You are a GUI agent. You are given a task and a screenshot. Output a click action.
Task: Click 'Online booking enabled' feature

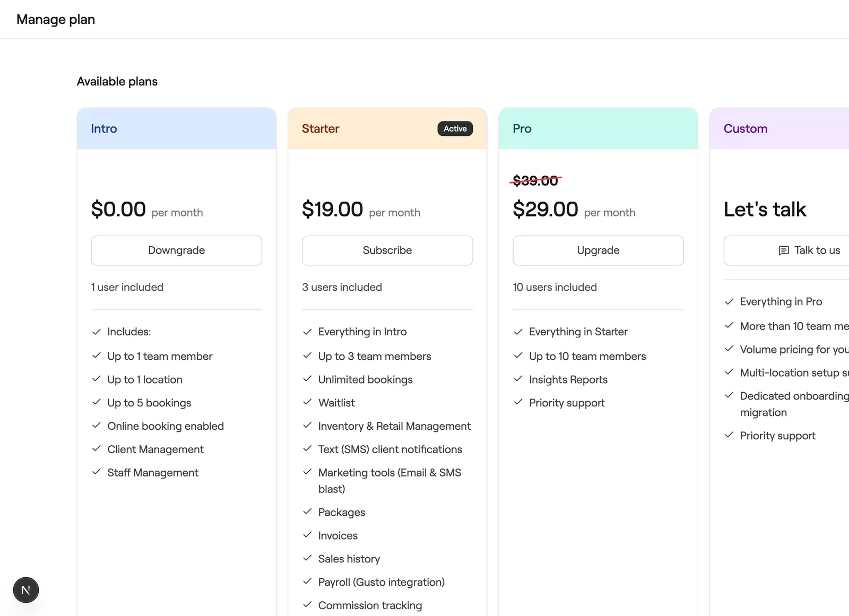point(166,426)
